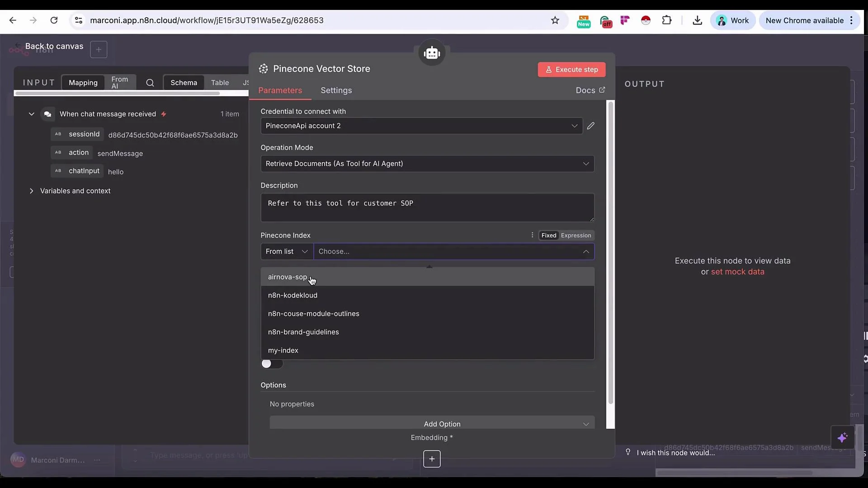
Task: Open the Docs link
Action: click(x=590, y=90)
